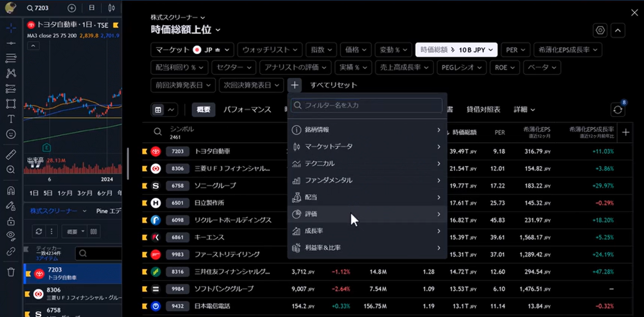Click the 7203 symbol search box
This screenshot has width=644, height=317.
click(x=38, y=8)
